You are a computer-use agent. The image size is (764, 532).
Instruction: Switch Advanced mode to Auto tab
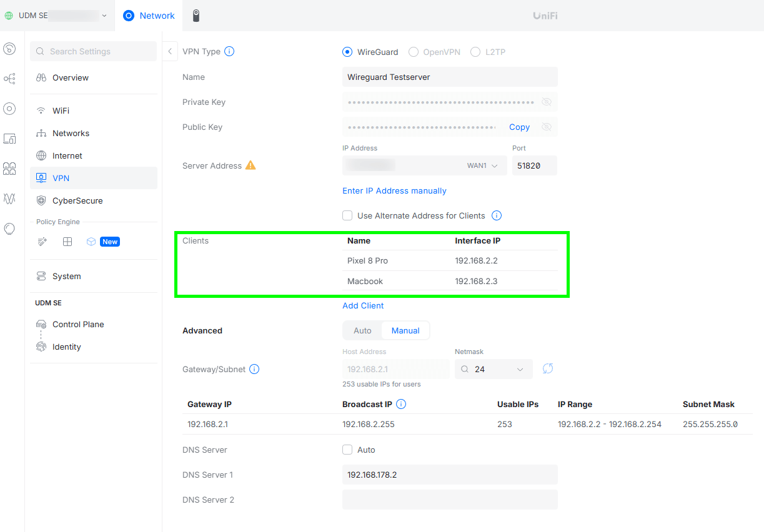pos(362,330)
